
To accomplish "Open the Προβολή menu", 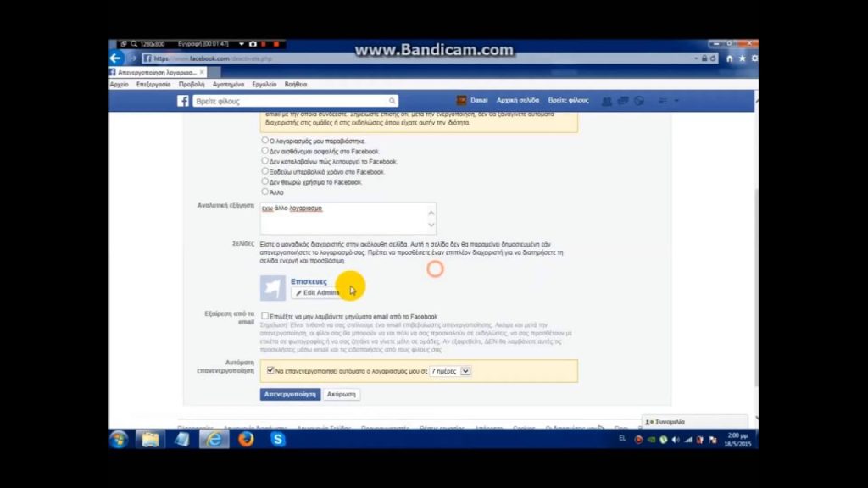I will (192, 85).
